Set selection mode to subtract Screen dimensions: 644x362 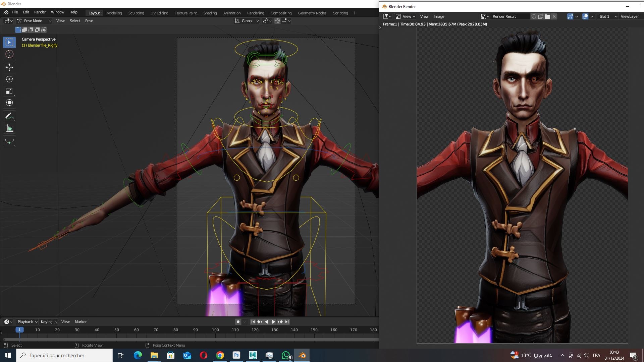(x=31, y=30)
